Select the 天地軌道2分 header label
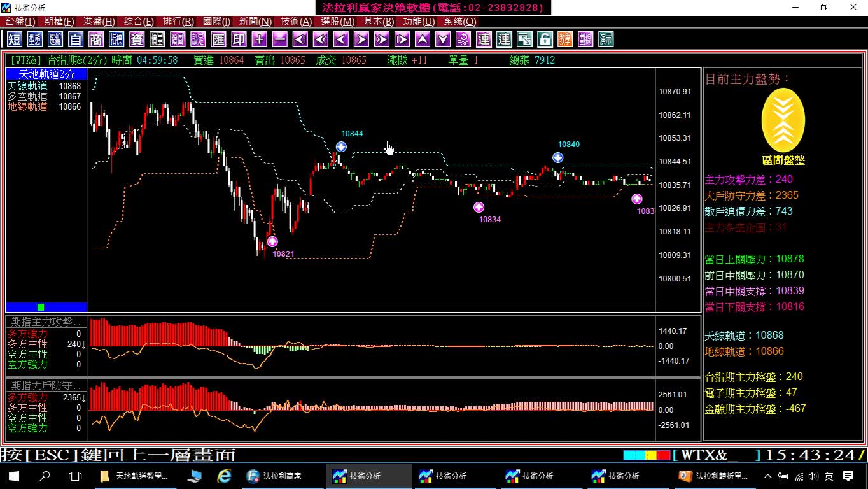Screen dimensions: 868x489 (x=46, y=74)
